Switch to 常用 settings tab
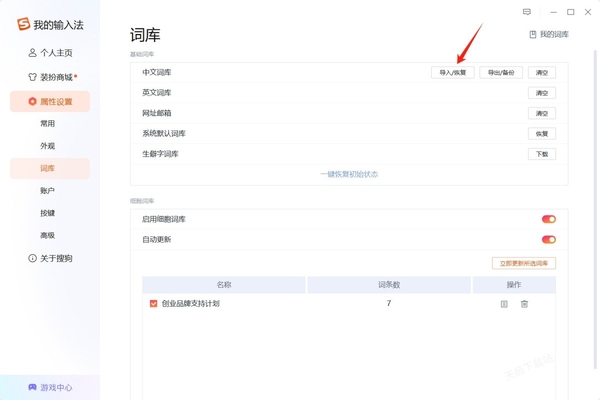The image size is (600, 400). tap(48, 124)
